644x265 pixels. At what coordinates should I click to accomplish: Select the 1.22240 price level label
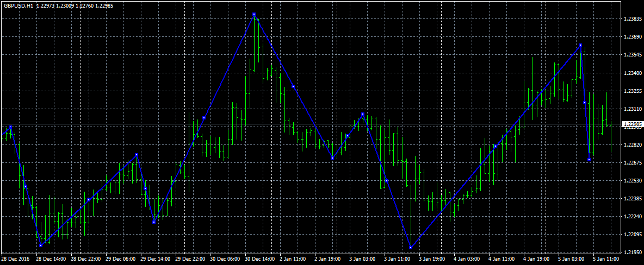tap(632, 217)
